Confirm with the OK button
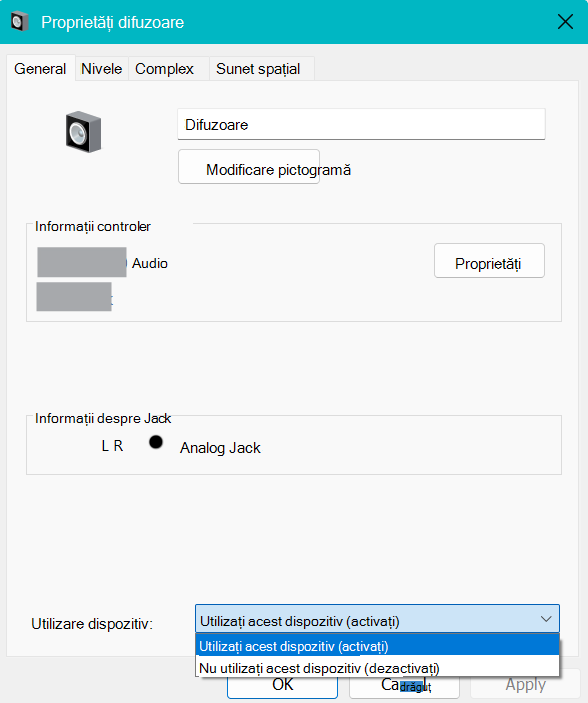This screenshot has height=703, width=588. click(283, 686)
